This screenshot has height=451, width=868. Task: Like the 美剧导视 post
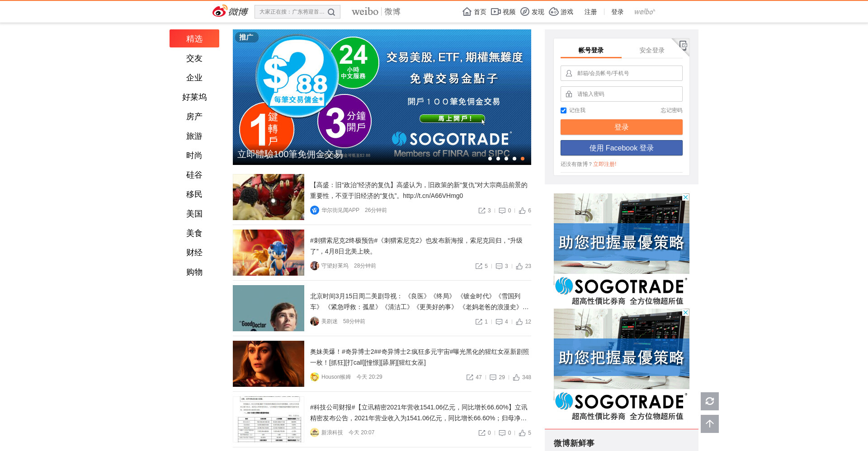(x=519, y=322)
